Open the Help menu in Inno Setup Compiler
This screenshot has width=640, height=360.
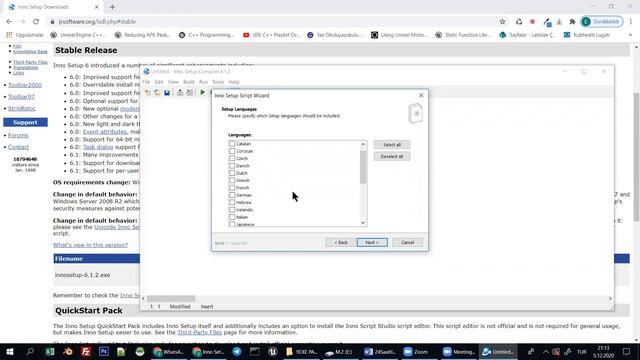tap(234, 82)
